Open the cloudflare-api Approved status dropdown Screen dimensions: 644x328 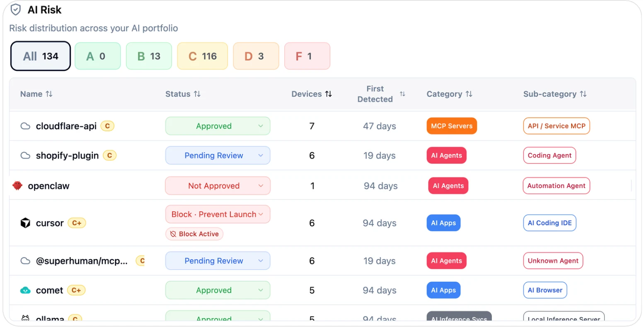(218, 126)
